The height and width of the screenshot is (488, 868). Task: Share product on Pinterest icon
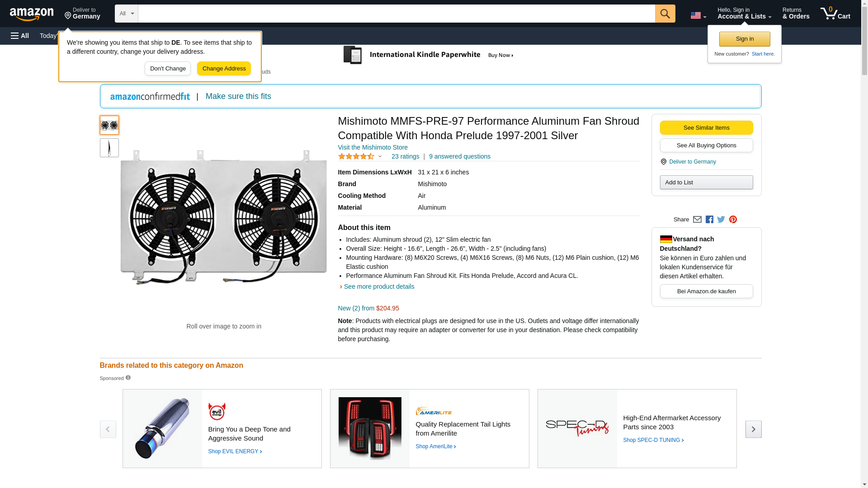click(733, 220)
